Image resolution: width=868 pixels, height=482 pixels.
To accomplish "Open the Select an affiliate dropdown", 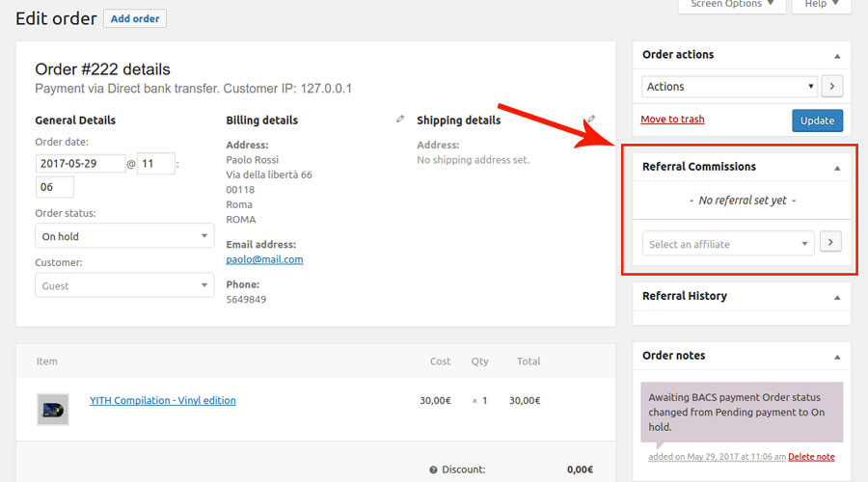I will pos(728,244).
